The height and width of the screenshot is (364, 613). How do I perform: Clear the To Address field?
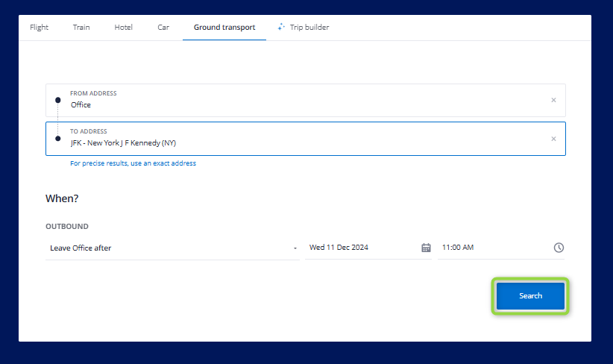(x=553, y=139)
